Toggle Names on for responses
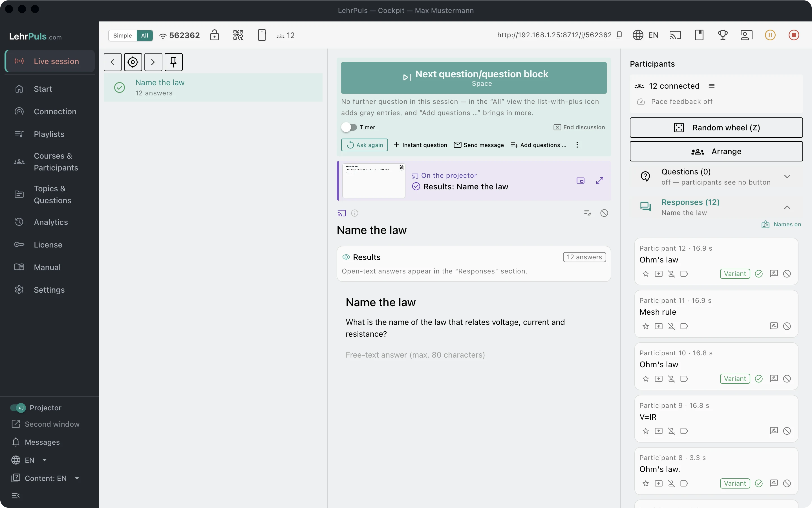The width and height of the screenshot is (812, 508). pos(781,224)
